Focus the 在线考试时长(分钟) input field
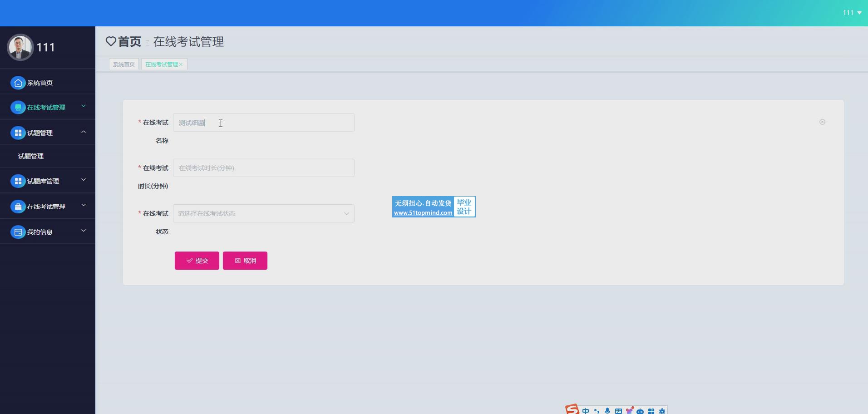868x414 pixels. coord(263,168)
